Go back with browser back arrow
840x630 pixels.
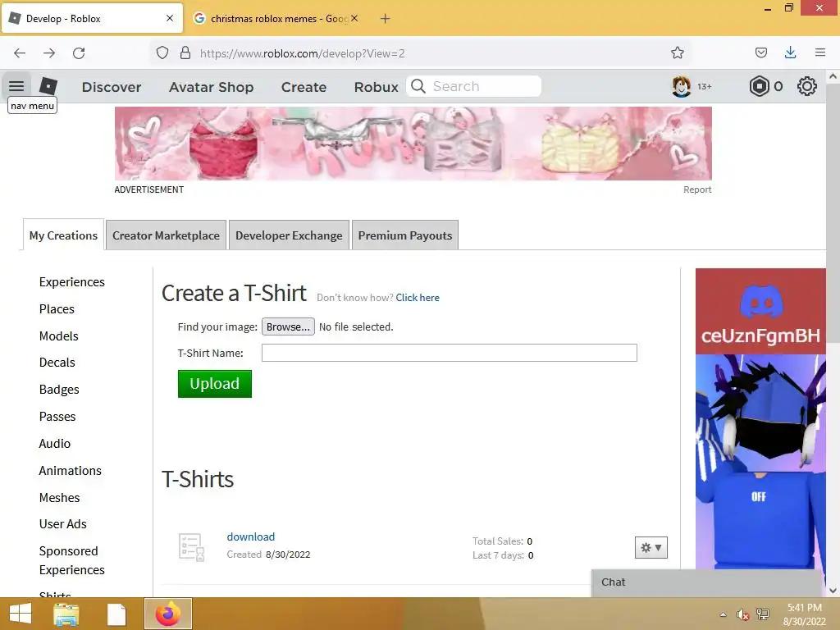pyautogui.click(x=20, y=53)
